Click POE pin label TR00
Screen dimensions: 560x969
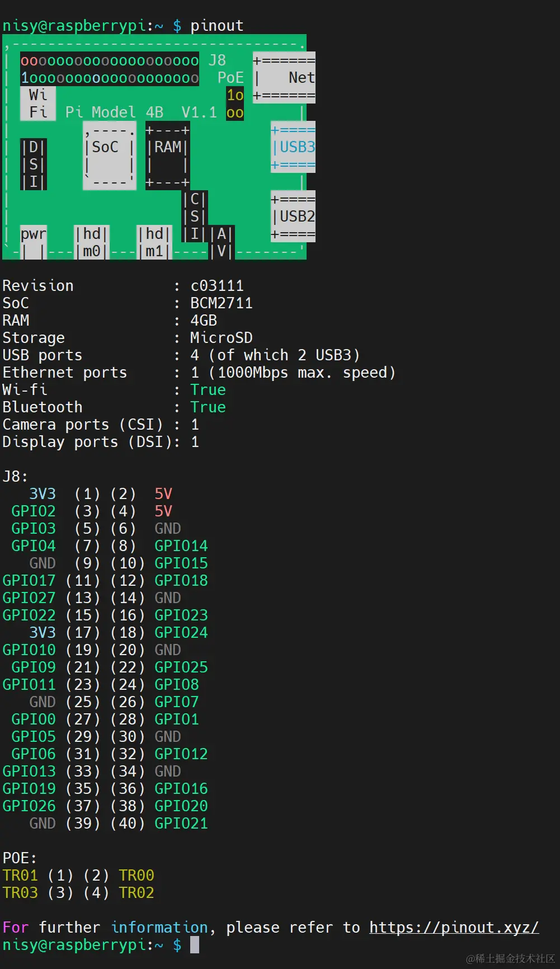pyautogui.click(x=137, y=876)
